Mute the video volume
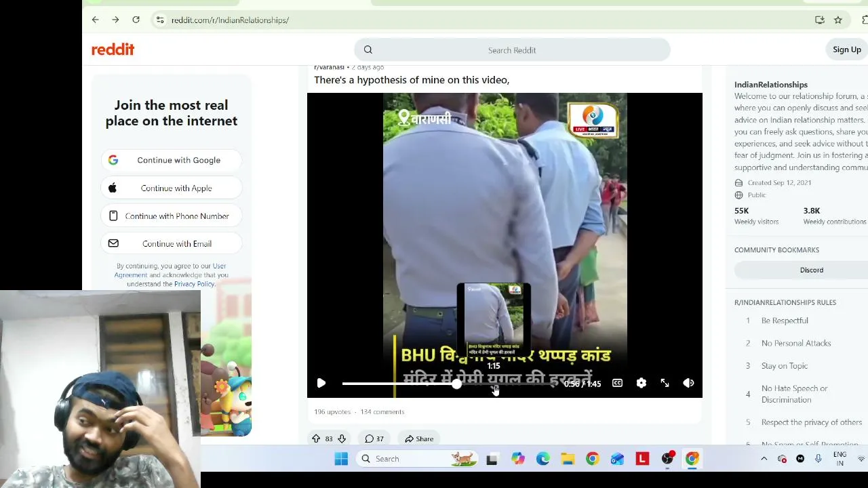 688,384
